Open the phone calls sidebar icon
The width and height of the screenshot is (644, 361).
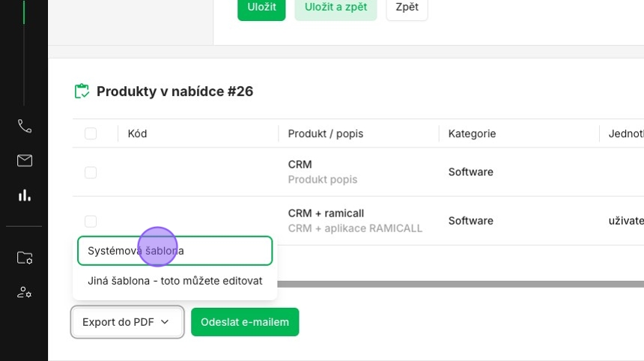point(25,126)
